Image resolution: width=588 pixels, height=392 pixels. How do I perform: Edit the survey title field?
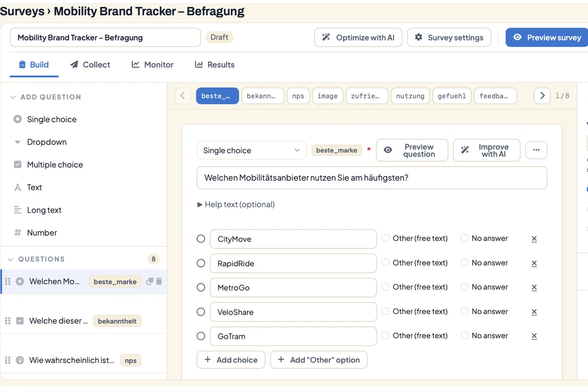point(105,37)
